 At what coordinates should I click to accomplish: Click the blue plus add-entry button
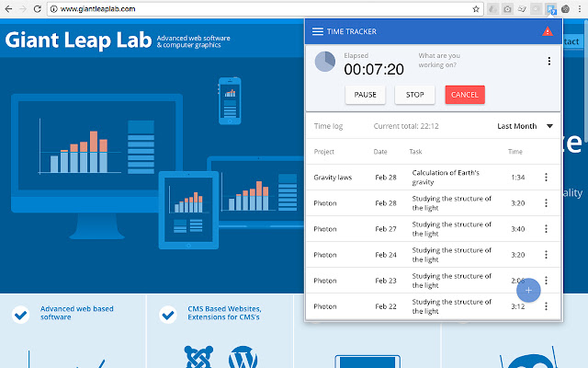click(x=528, y=290)
